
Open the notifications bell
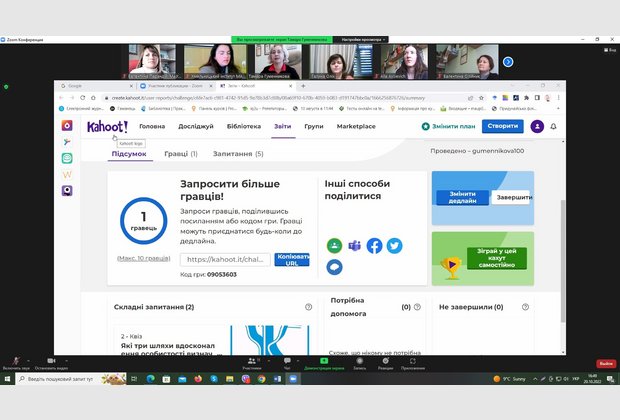tap(553, 126)
